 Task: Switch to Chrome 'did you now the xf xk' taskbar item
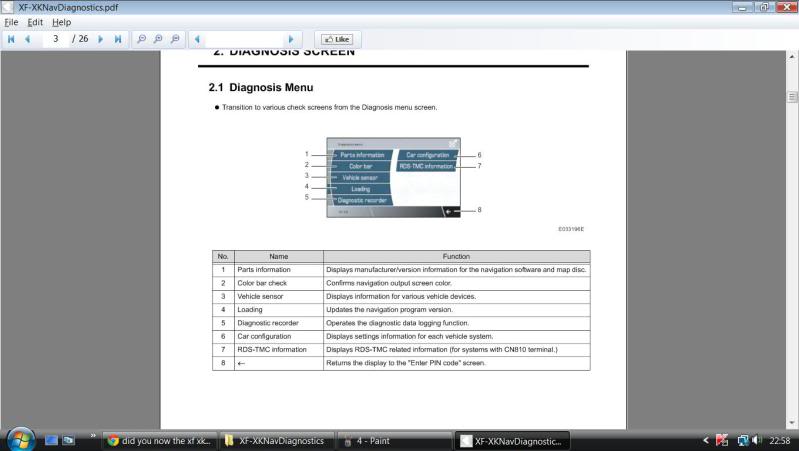pos(160,441)
